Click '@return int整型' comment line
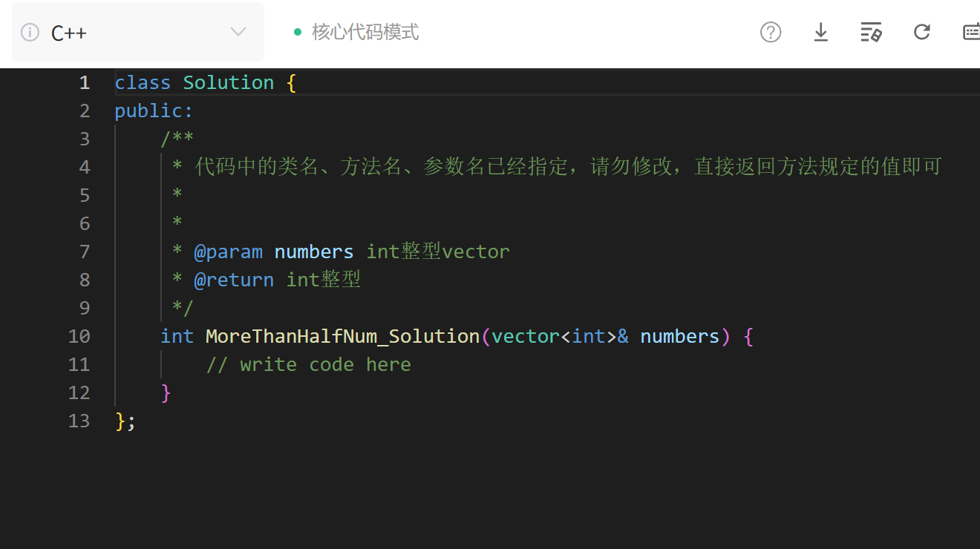The image size is (980, 549). (266, 280)
